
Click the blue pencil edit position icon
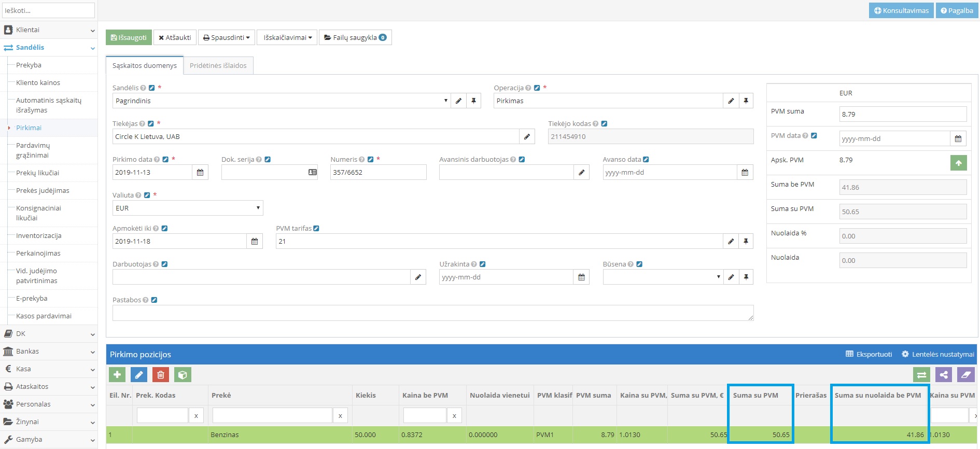(139, 374)
